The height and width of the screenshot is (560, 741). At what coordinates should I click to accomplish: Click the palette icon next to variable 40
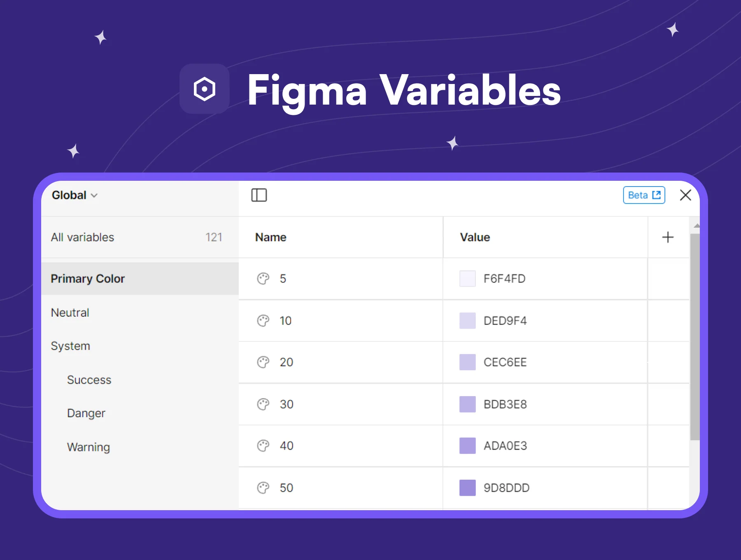[263, 446]
